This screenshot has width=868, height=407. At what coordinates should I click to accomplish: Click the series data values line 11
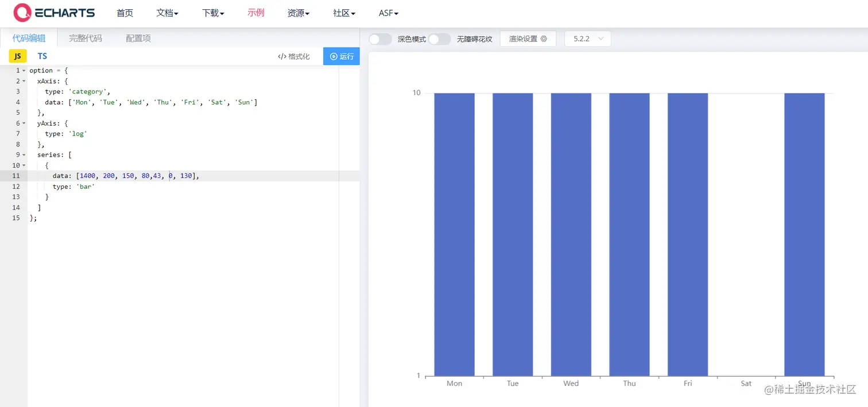126,176
